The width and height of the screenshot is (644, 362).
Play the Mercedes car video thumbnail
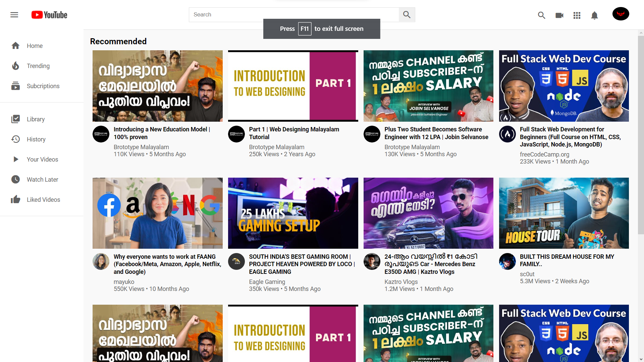[428, 213]
